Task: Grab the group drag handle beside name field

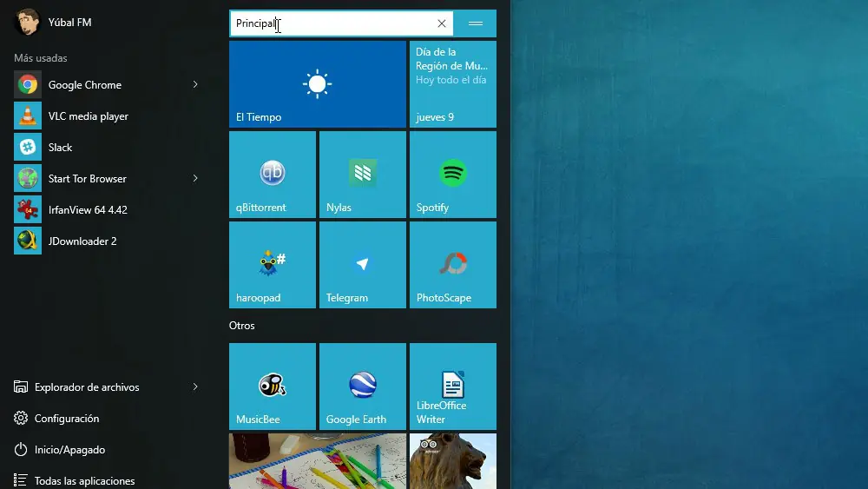Action: coord(476,23)
